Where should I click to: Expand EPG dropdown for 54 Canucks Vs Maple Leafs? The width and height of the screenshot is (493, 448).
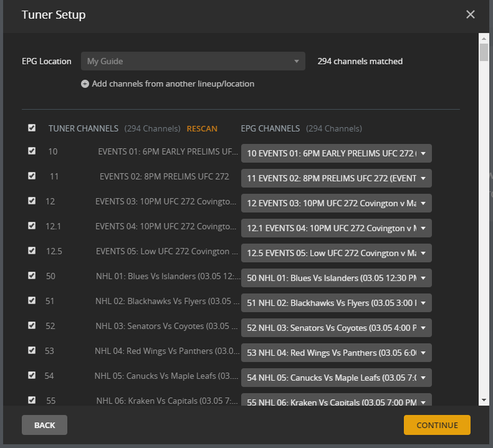pyautogui.click(x=336, y=378)
